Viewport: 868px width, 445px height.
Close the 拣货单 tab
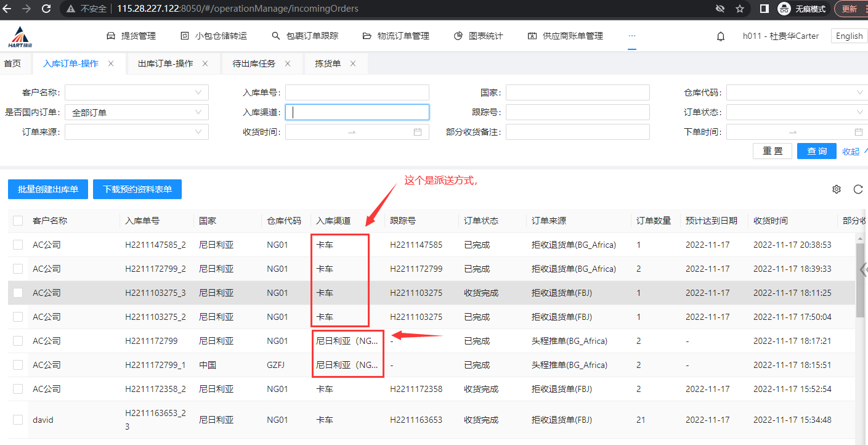(x=353, y=63)
